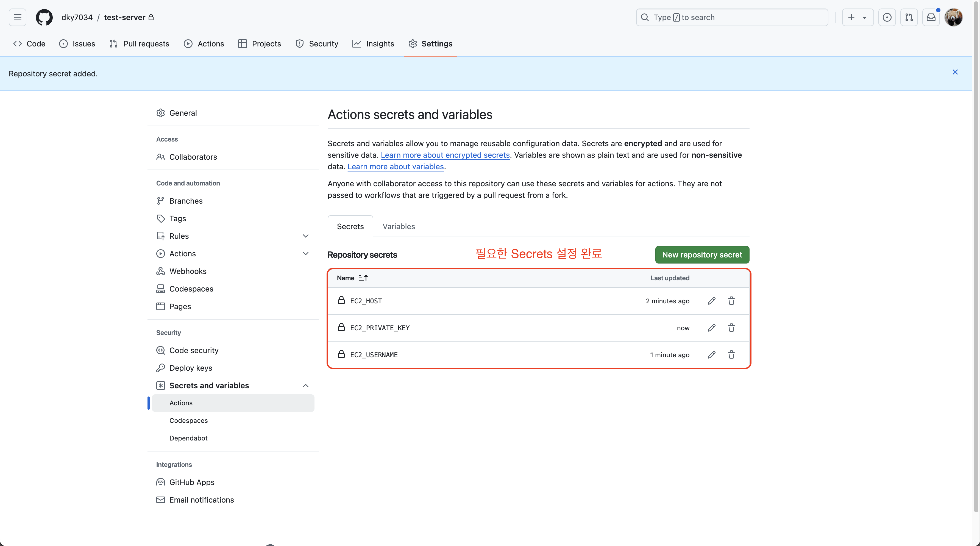
Task: Delete the EC2_HOST secret
Action: (731, 301)
